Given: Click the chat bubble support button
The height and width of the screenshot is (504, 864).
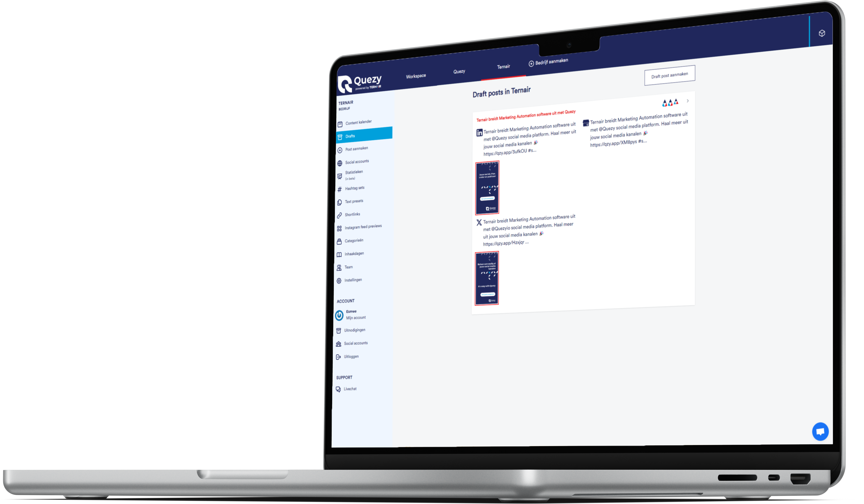Looking at the screenshot, I should pyautogui.click(x=819, y=431).
